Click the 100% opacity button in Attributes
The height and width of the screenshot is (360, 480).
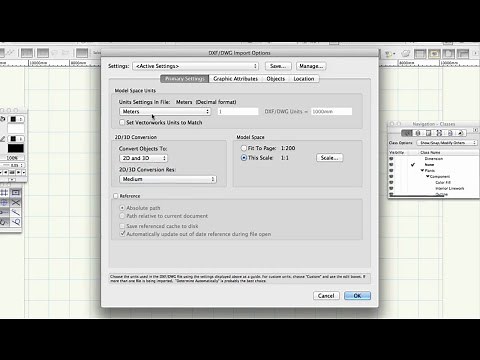(x=12, y=158)
